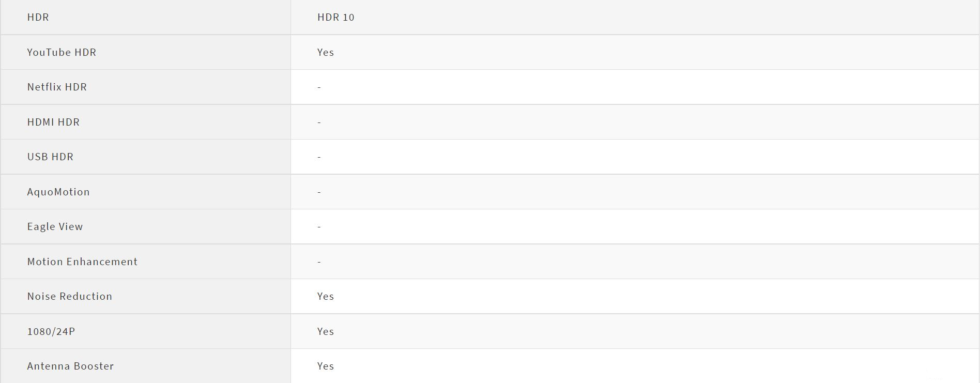Click the USB HDR label

click(x=50, y=157)
